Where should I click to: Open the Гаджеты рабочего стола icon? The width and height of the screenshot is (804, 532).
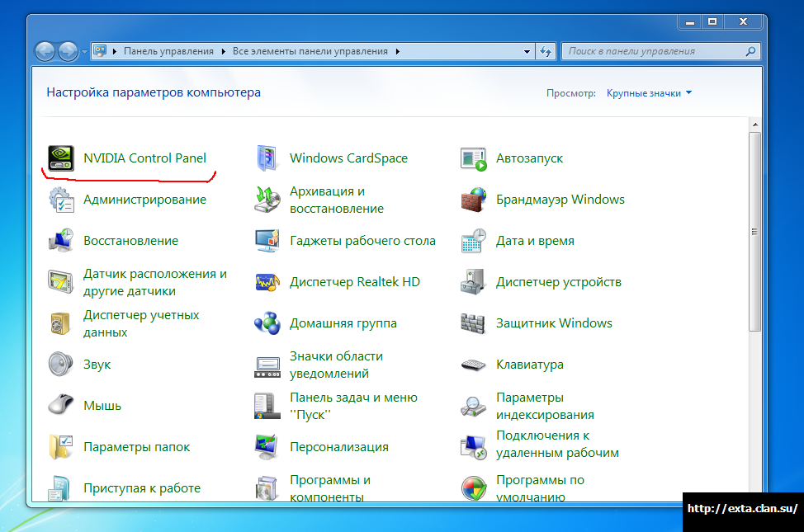click(267, 241)
